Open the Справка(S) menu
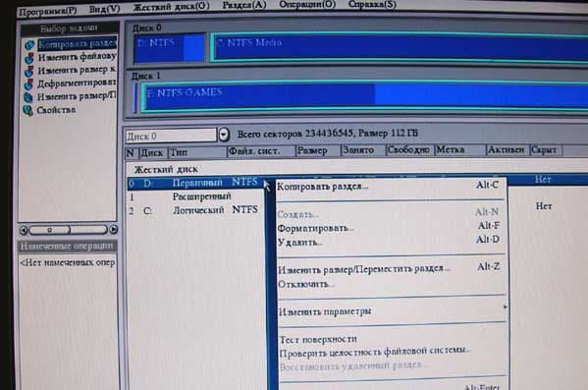Image resolution: width=588 pixels, height=390 pixels. [x=372, y=4]
